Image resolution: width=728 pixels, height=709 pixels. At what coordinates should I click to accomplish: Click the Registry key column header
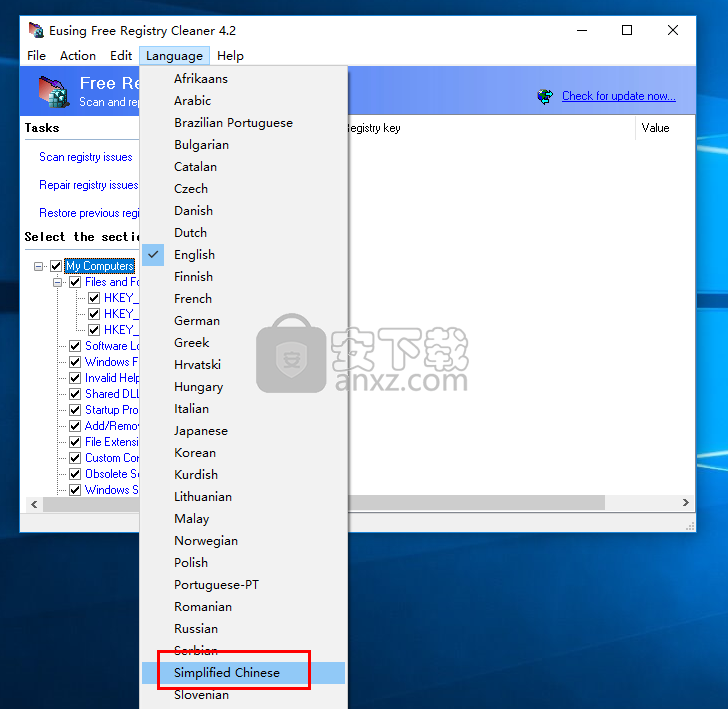pyautogui.click(x=491, y=128)
